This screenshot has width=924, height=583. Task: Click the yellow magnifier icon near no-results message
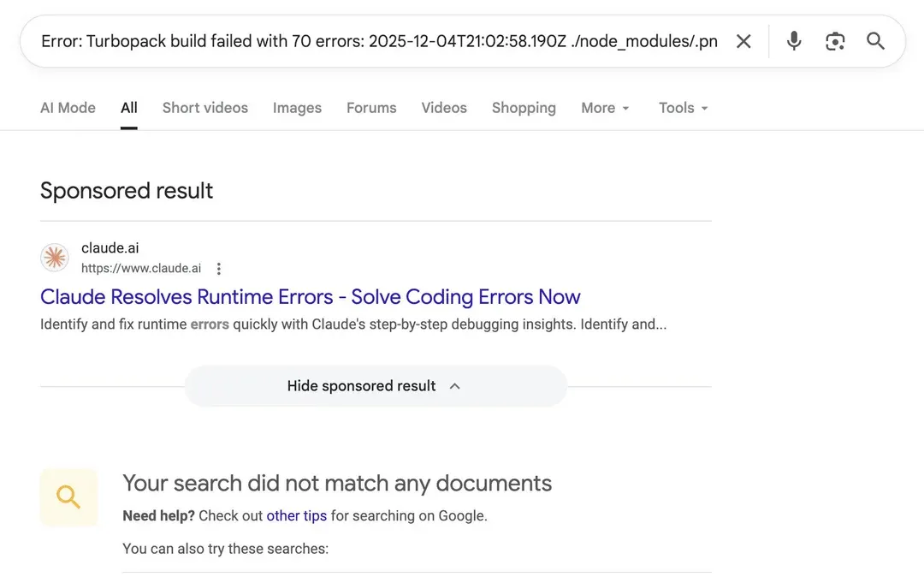coord(68,497)
